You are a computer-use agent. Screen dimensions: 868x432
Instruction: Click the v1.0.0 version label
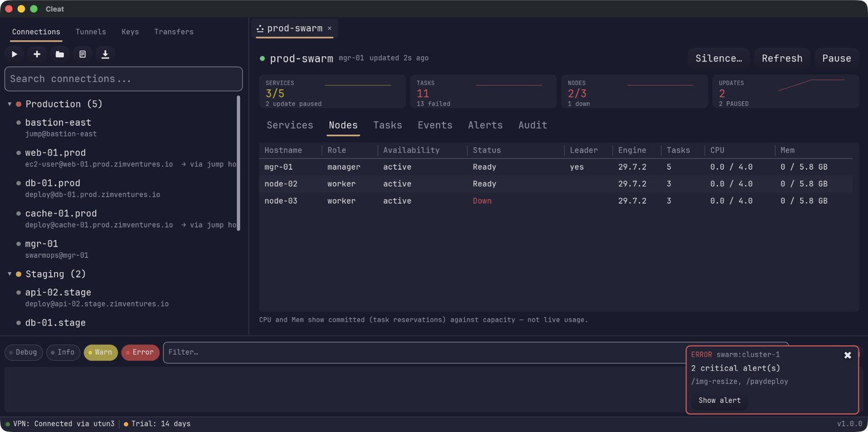849,424
